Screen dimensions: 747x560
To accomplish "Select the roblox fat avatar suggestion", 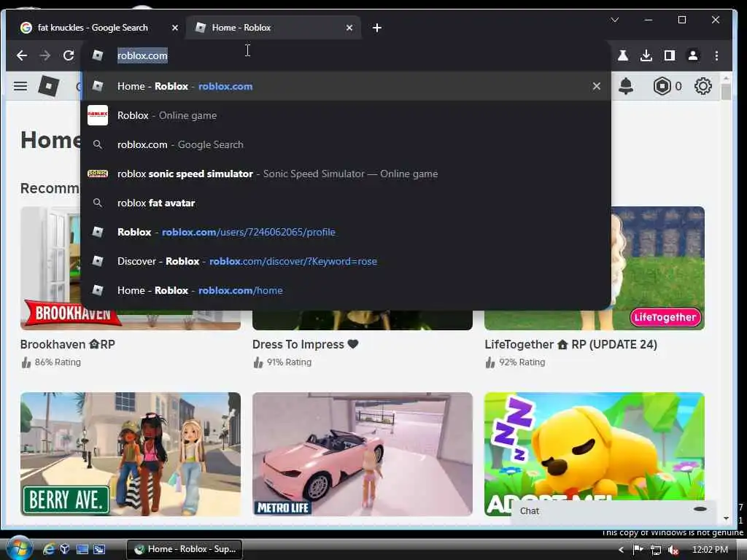I will click(345, 203).
